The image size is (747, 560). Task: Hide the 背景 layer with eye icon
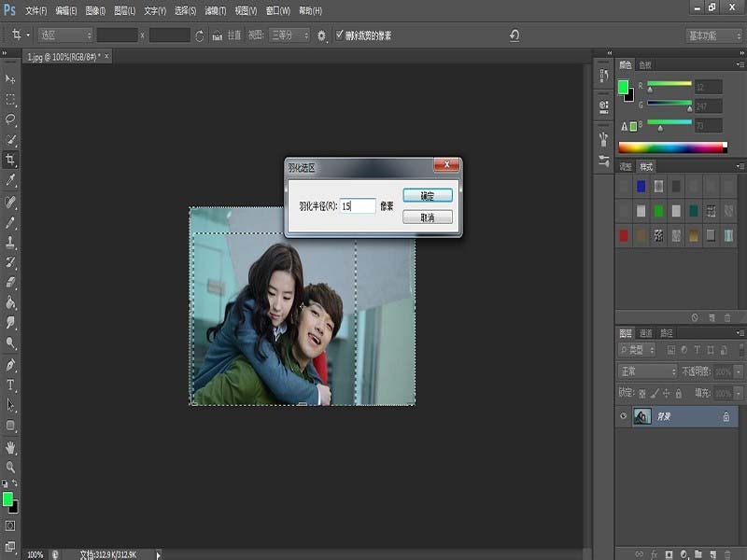pyautogui.click(x=624, y=417)
